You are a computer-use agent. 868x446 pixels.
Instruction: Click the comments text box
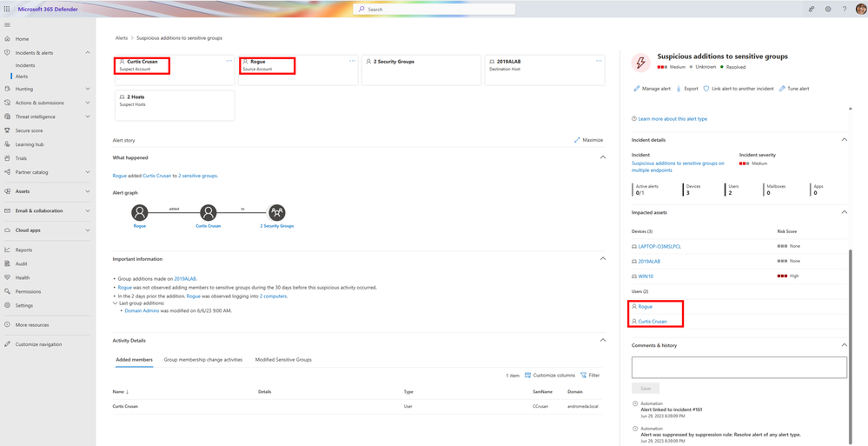[x=739, y=368]
